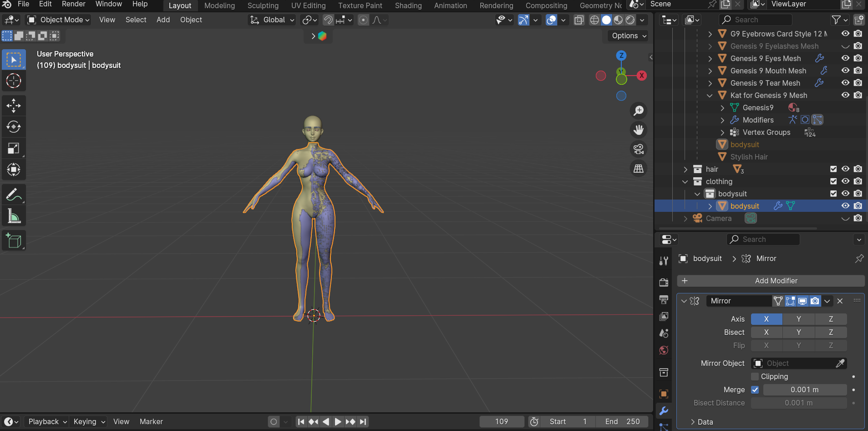Enable the Clipping checkbox
The width and height of the screenshot is (868, 431).
(x=755, y=376)
